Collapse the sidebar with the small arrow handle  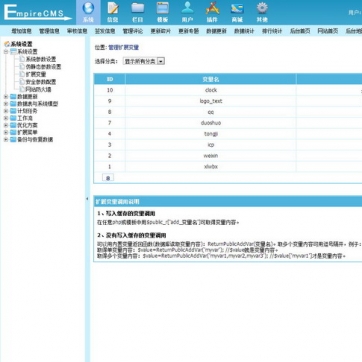(87, 199)
